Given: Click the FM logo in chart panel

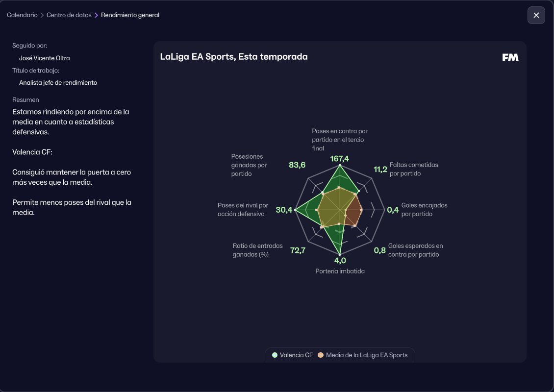Looking at the screenshot, I should pyautogui.click(x=510, y=57).
